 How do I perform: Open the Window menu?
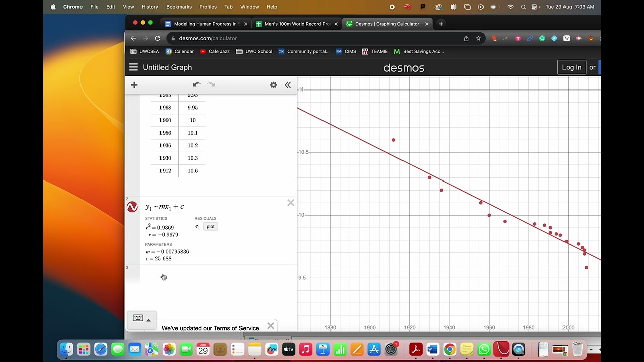click(250, 7)
